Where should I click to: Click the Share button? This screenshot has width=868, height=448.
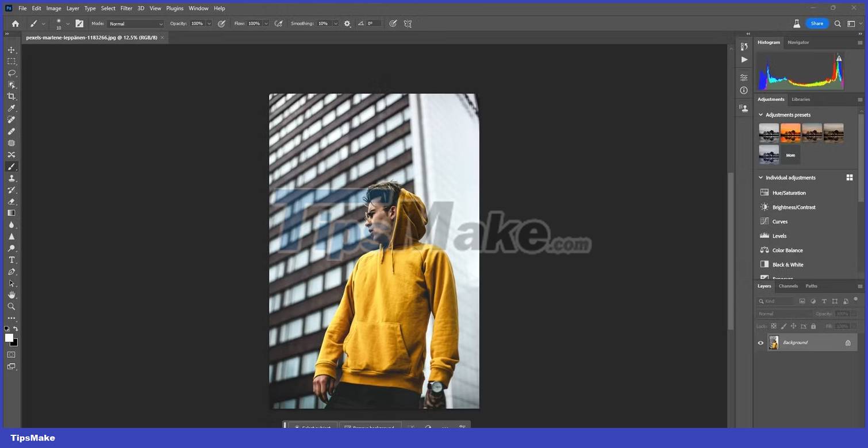tap(817, 24)
